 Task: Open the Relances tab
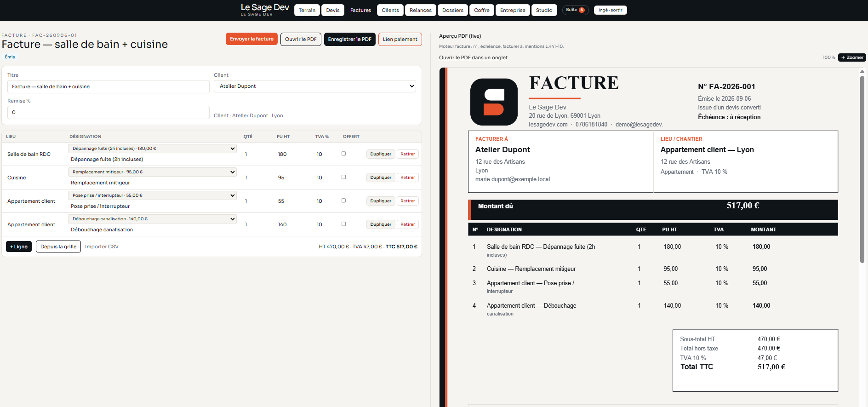coord(421,10)
